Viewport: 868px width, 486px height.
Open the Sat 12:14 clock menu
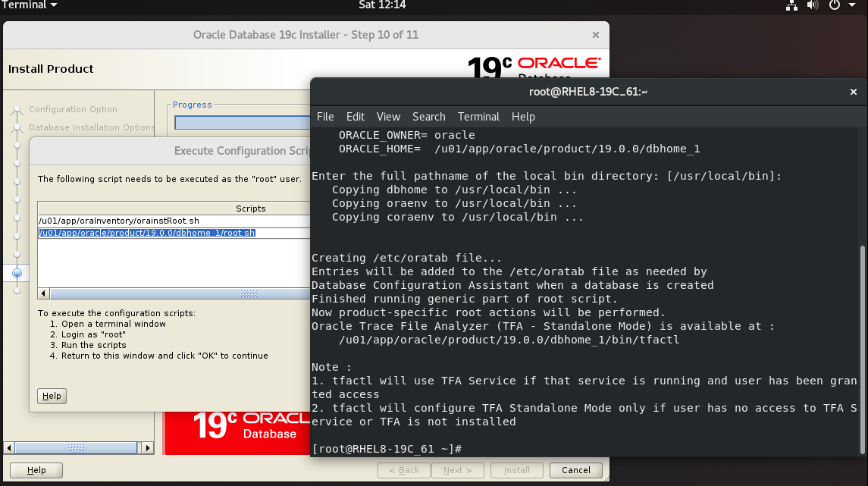point(382,5)
